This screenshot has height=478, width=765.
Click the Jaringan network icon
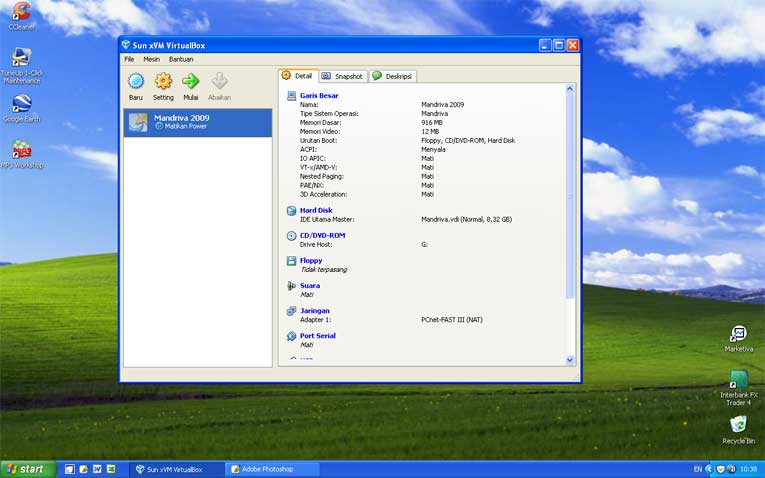coord(291,311)
